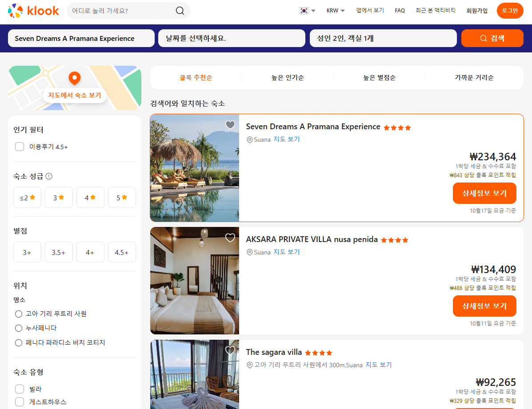Viewport: 532px width, 409px height.
Task: Toggle the 4.5+ review score filter
Action: pyautogui.click(x=122, y=252)
